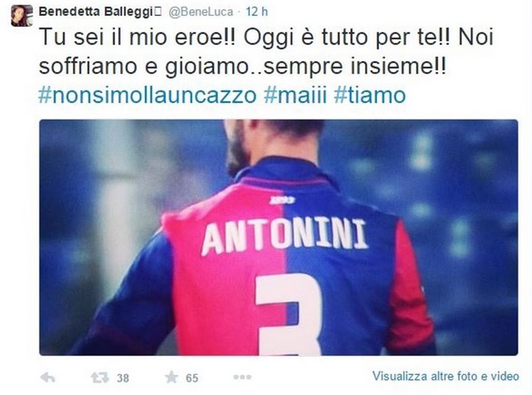Open more options via three dots icon
The image size is (532, 395).
click(242, 377)
